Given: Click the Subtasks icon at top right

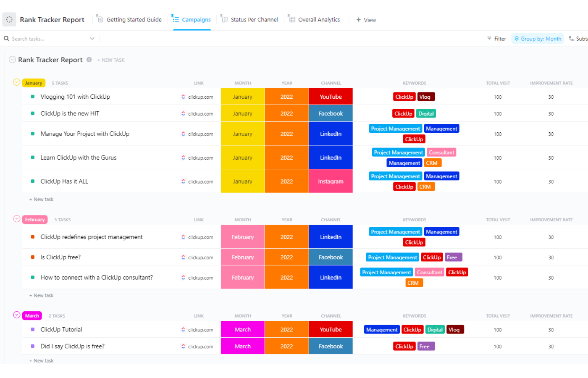Looking at the screenshot, I should [571, 39].
